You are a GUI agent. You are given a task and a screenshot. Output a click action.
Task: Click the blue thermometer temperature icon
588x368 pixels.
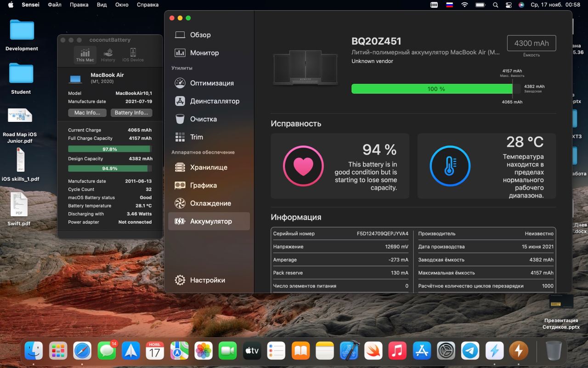(450, 166)
